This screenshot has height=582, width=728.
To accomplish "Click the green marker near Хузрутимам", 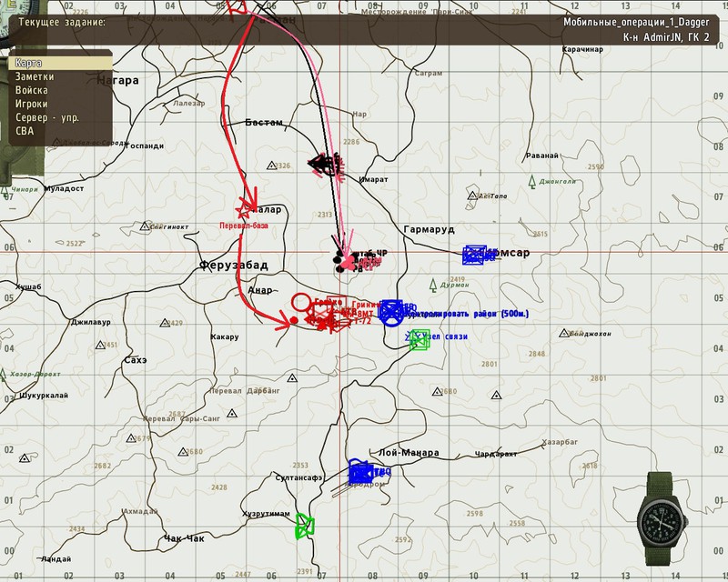I will pos(305,526).
